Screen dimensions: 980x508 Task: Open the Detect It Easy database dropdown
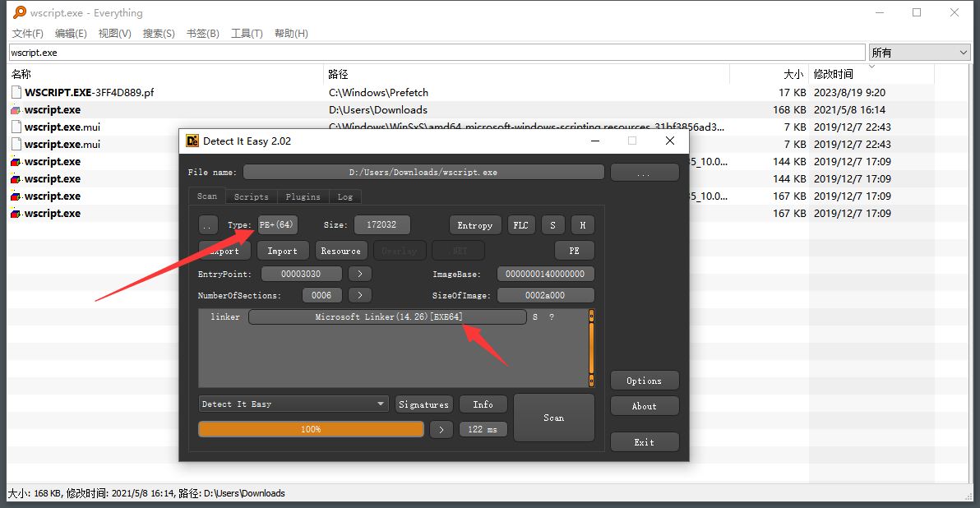point(294,404)
